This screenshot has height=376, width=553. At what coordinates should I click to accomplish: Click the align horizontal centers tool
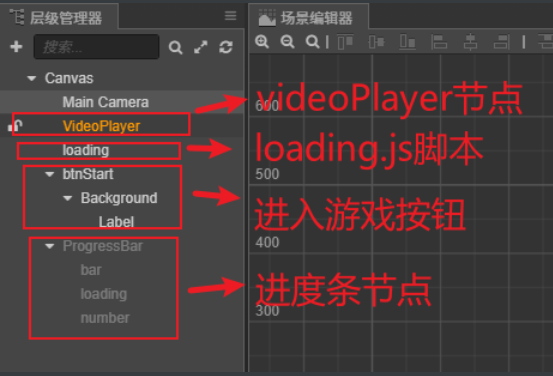(470, 42)
